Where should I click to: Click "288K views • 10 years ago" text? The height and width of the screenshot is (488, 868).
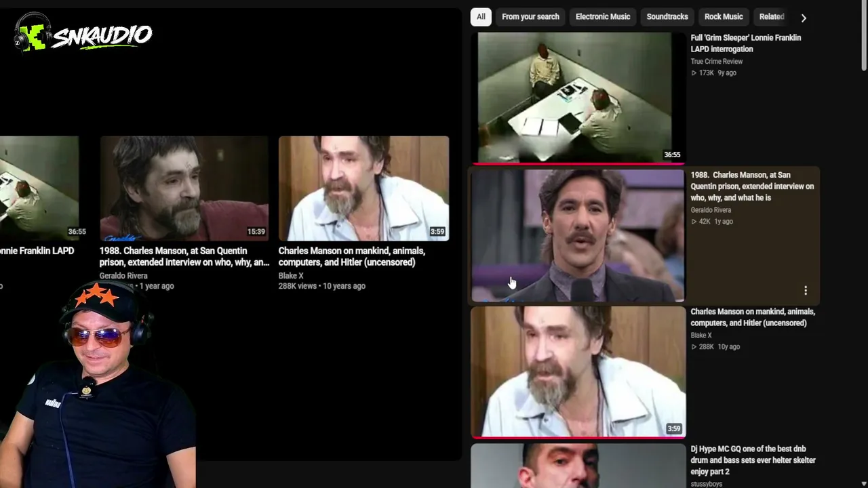coord(322,286)
